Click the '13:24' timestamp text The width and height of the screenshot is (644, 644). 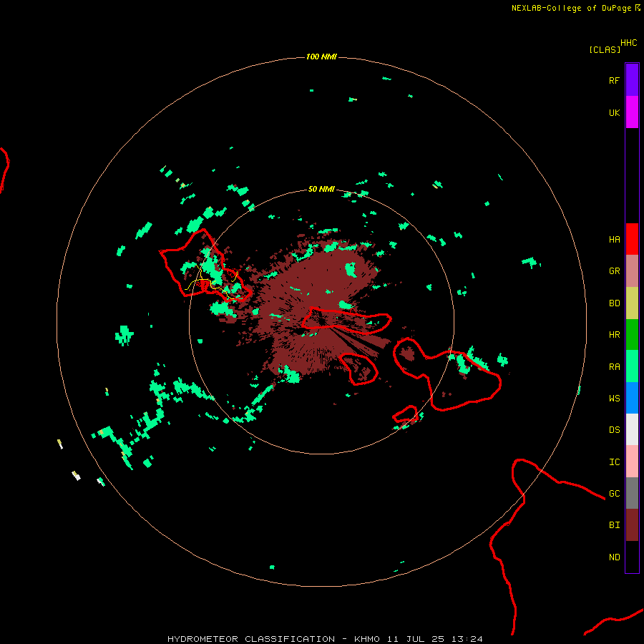point(467,639)
